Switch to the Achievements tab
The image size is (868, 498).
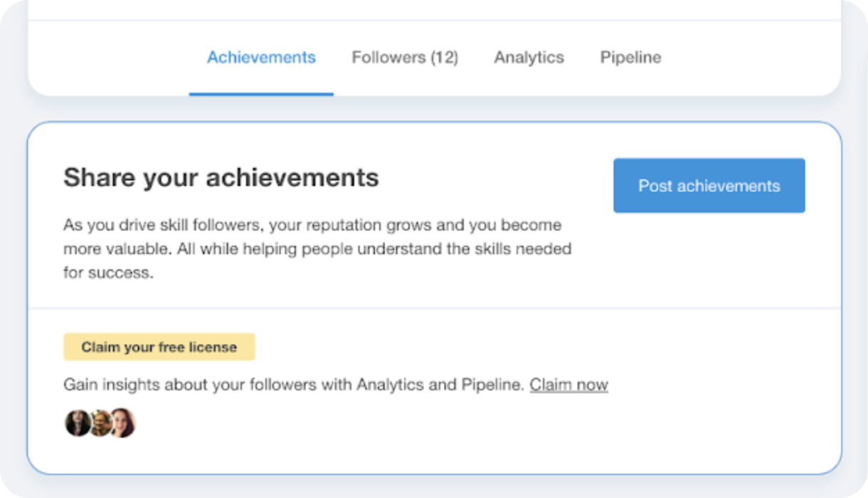(x=261, y=58)
